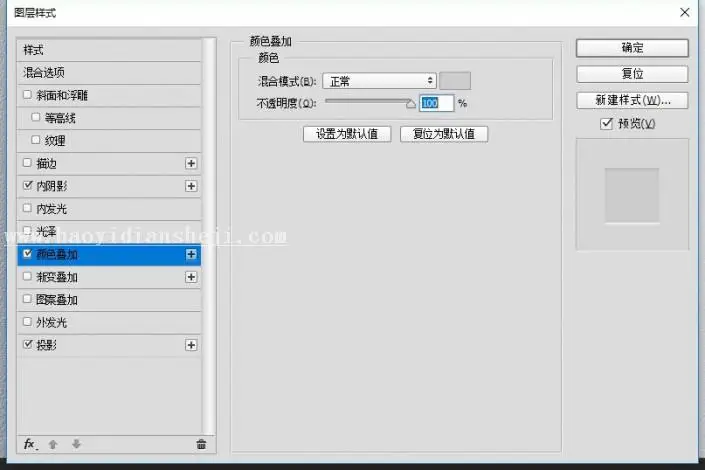Image resolution: width=705 pixels, height=470 pixels.
Task: Open the 图案叠加 settings row
Action: point(109,300)
